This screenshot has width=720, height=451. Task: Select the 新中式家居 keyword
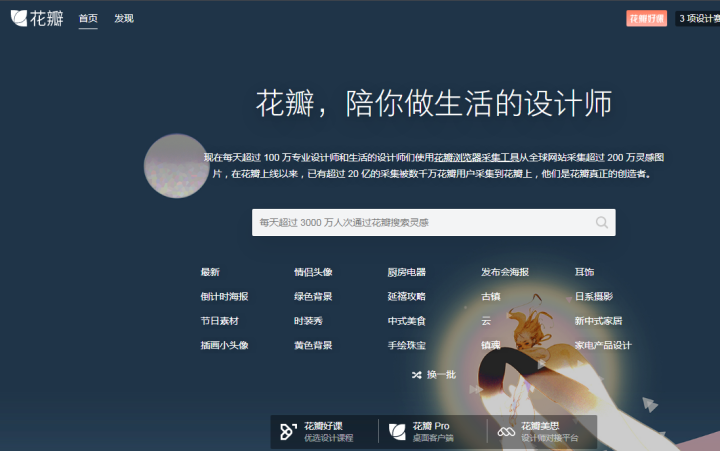coord(599,321)
